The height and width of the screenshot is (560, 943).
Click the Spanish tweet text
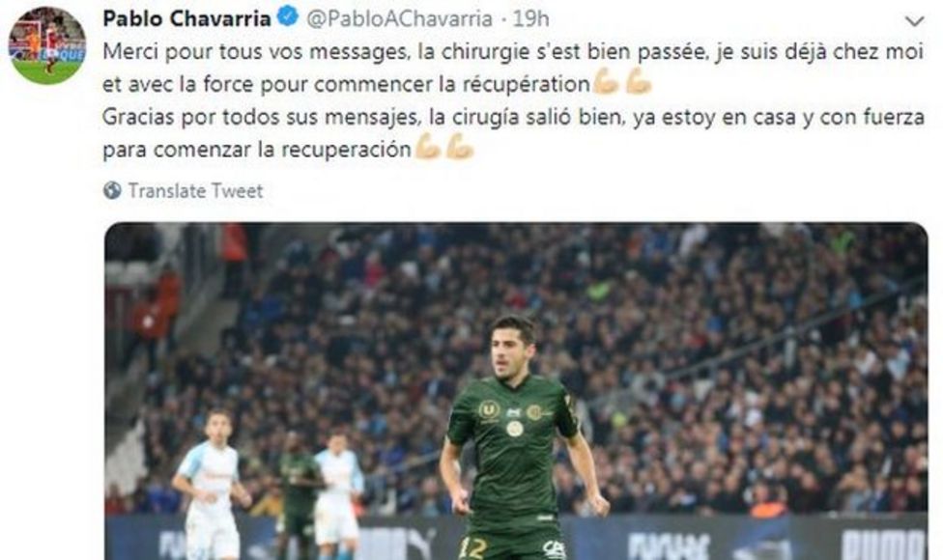click(513, 133)
